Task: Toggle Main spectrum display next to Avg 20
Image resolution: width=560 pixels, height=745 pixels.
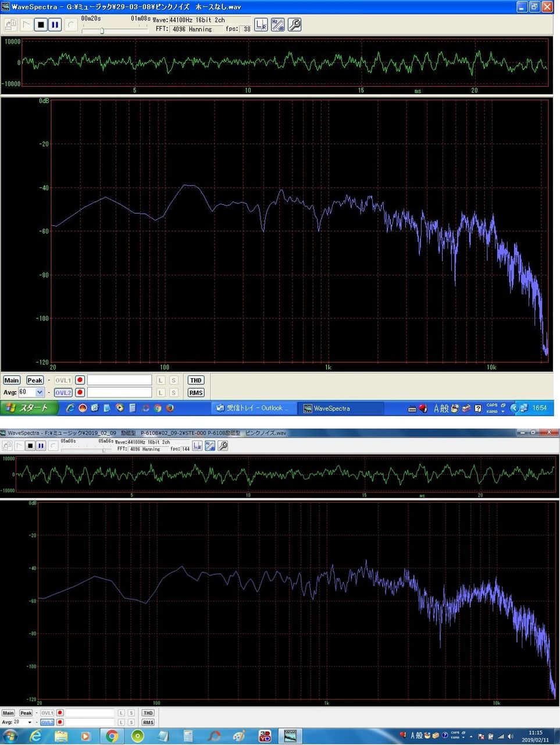Action: (x=8, y=713)
